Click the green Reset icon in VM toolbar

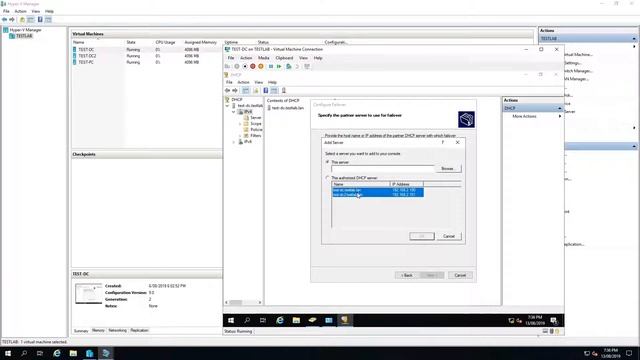coord(279,67)
